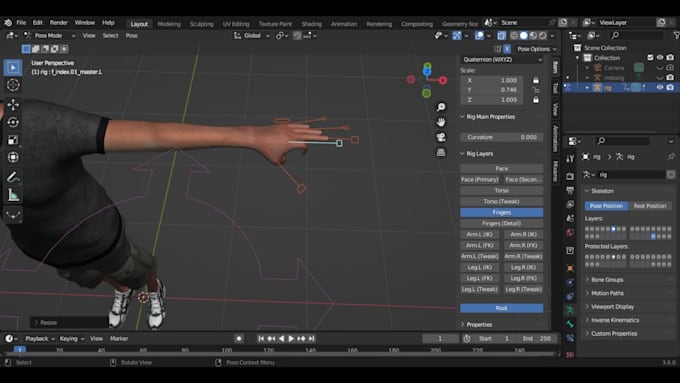Click the Y scale value field
Screen dimensions: 680x383
[x=491, y=90]
